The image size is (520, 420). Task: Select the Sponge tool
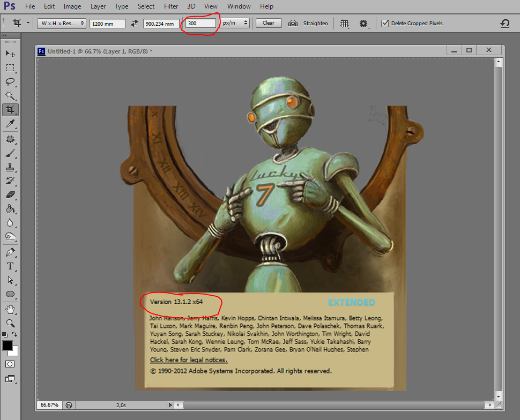tap(10, 237)
